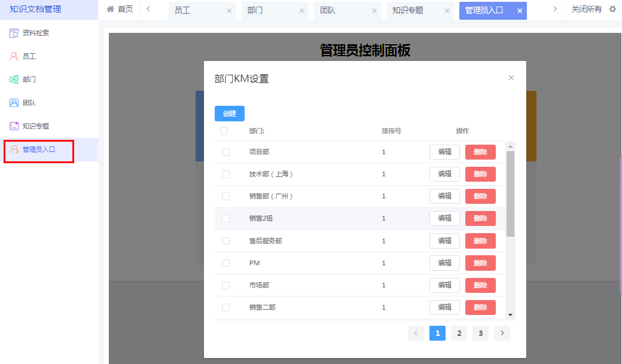Click the right arrow beside 管理员入口 tab
This screenshot has height=364, width=622.
(x=555, y=10)
